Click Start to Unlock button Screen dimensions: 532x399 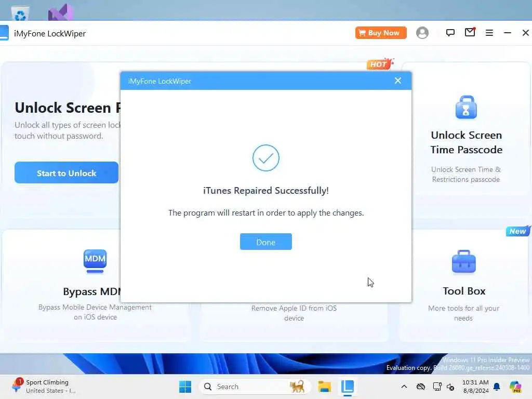(66, 172)
